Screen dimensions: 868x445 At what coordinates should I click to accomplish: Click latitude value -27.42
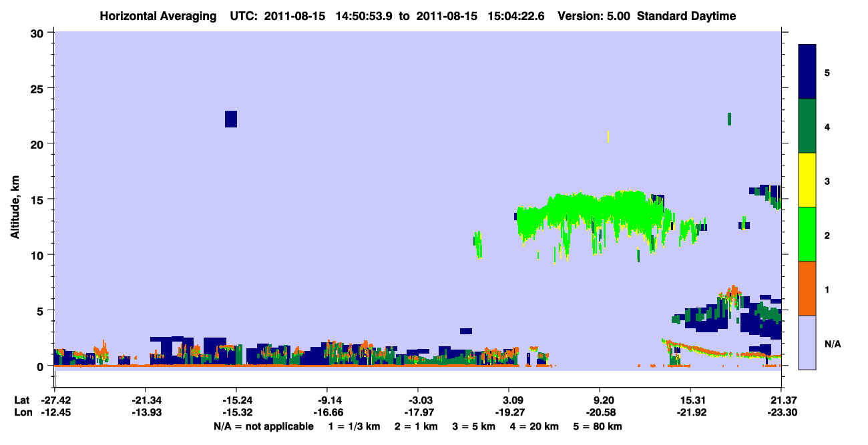pos(56,400)
